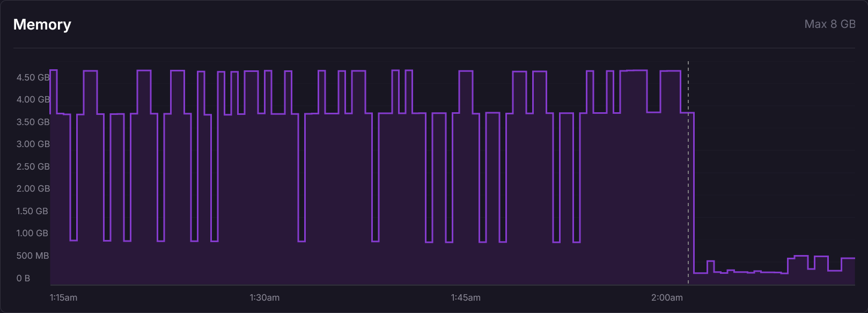
Task: Click the 500 MB axis label
Action: (32, 256)
